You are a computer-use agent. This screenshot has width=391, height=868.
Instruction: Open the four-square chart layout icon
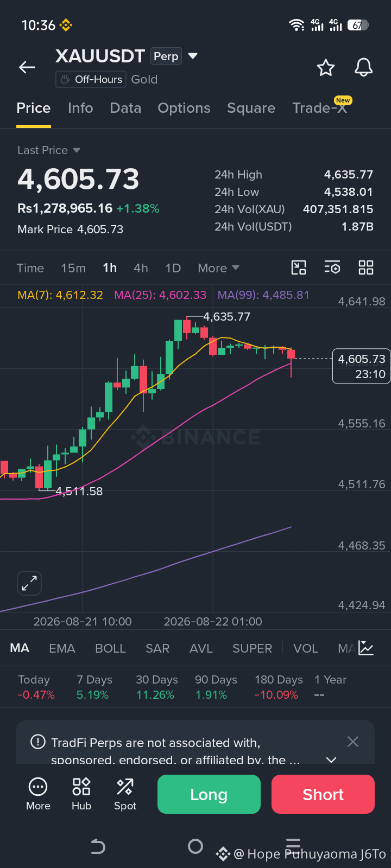pos(366,267)
